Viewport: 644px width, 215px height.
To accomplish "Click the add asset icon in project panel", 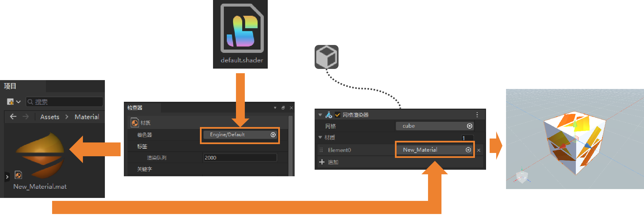I will click(x=10, y=102).
